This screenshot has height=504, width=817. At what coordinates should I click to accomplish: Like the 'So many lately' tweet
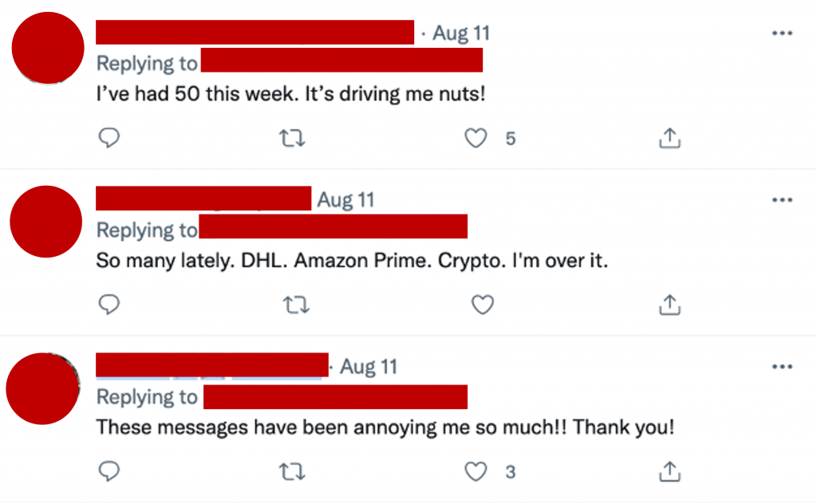pos(483,305)
